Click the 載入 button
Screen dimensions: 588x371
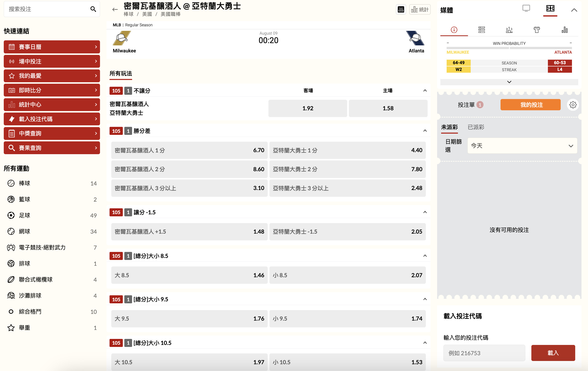553,353
